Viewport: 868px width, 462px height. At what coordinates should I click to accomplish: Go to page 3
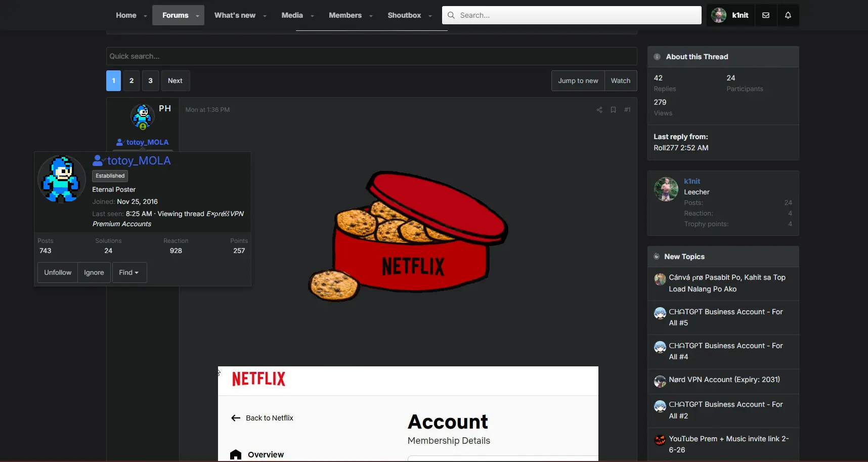click(x=150, y=80)
